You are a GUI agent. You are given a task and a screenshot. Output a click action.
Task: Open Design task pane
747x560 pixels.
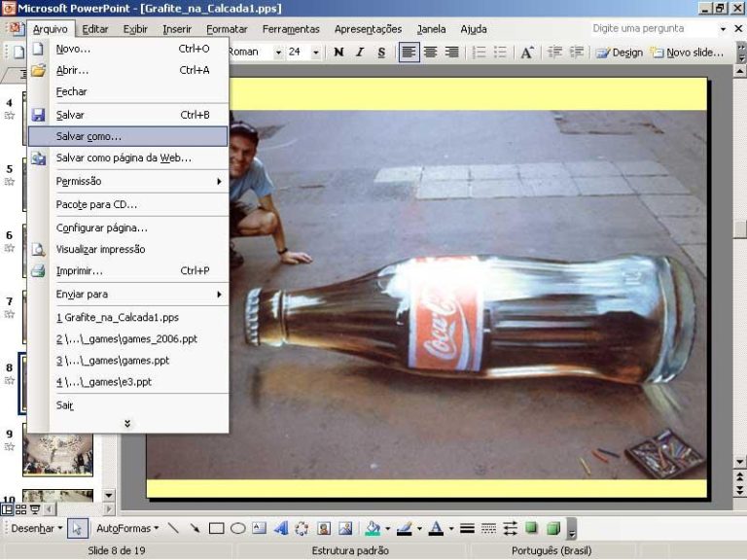pyautogui.click(x=620, y=52)
